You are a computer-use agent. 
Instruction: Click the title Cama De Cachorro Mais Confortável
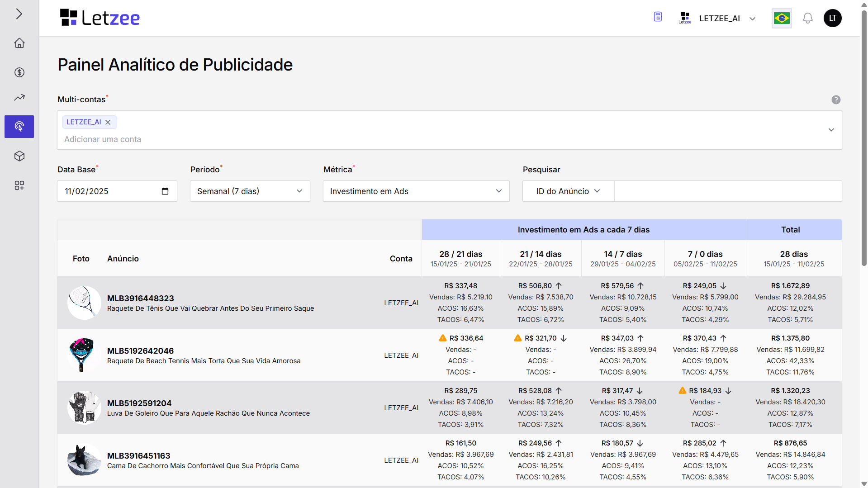(x=203, y=466)
